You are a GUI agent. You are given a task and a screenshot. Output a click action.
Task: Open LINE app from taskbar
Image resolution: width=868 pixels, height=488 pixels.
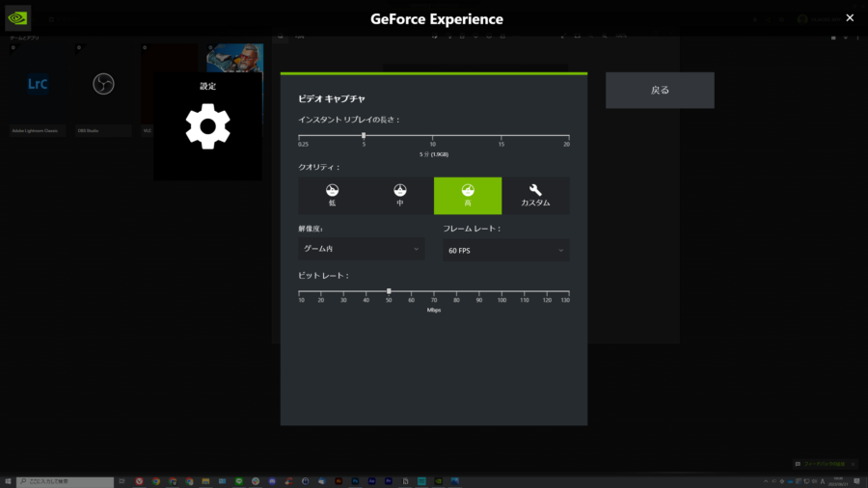pos(238,481)
